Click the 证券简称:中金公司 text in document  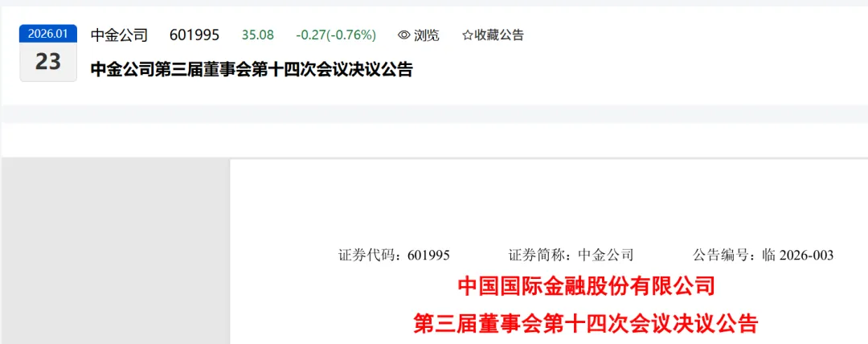click(x=571, y=256)
